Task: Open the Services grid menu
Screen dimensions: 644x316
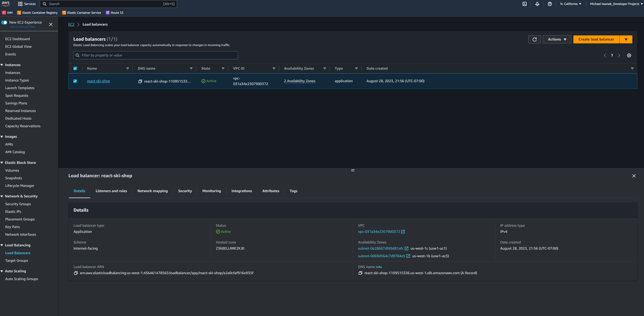Action: (x=27, y=4)
